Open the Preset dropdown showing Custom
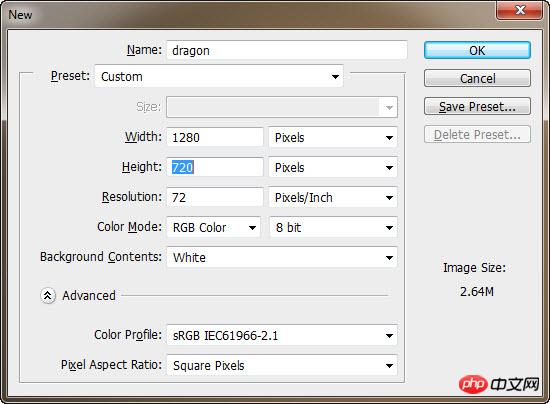This screenshot has height=404, width=550. [219, 76]
